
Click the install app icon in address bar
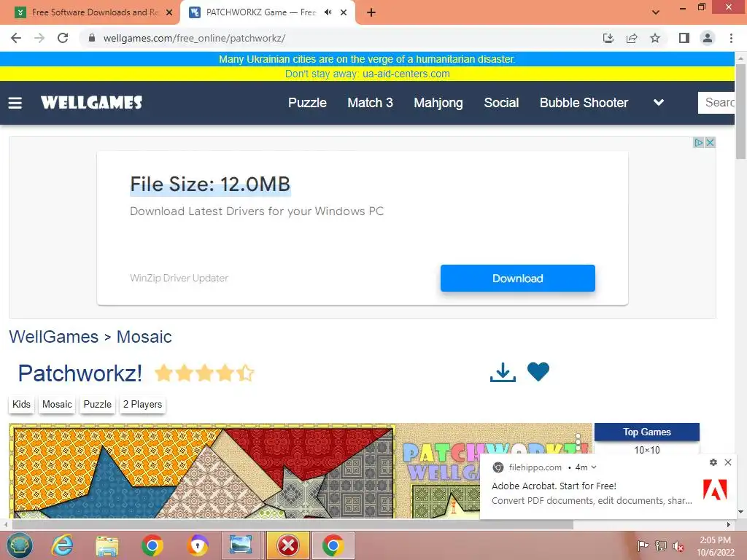pyautogui.click(x=608, y=38)
